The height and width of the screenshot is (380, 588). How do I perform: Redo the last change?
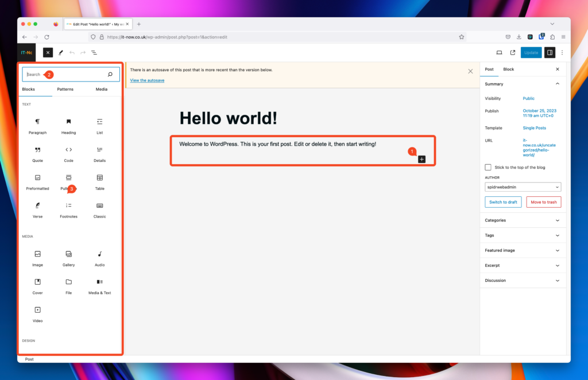[83, 52]
